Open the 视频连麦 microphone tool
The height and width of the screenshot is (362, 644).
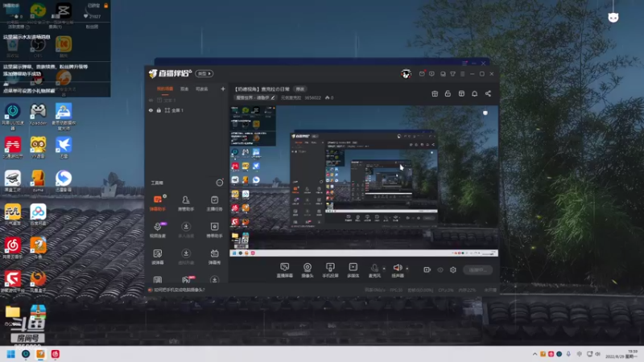click(x=158, y=230)
